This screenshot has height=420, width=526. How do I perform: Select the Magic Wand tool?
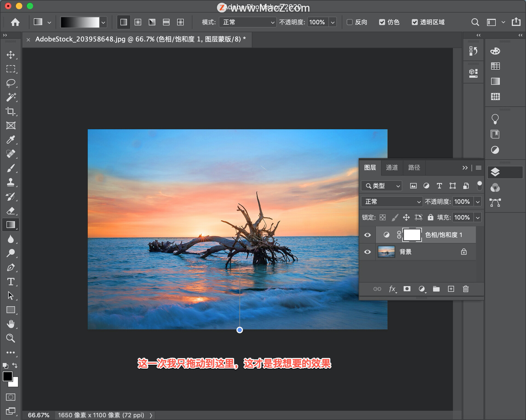click(x=11, y=97)
